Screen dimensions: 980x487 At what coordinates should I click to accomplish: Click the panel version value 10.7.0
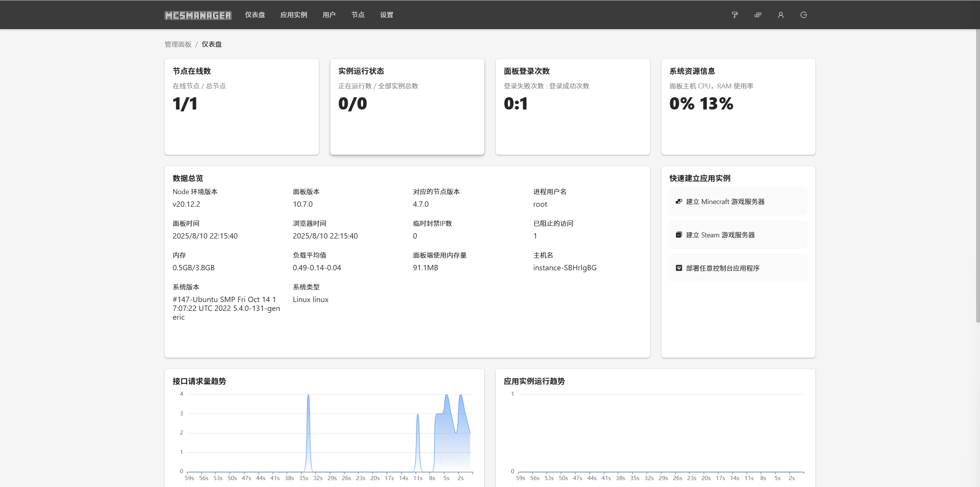tap(303, 204)
